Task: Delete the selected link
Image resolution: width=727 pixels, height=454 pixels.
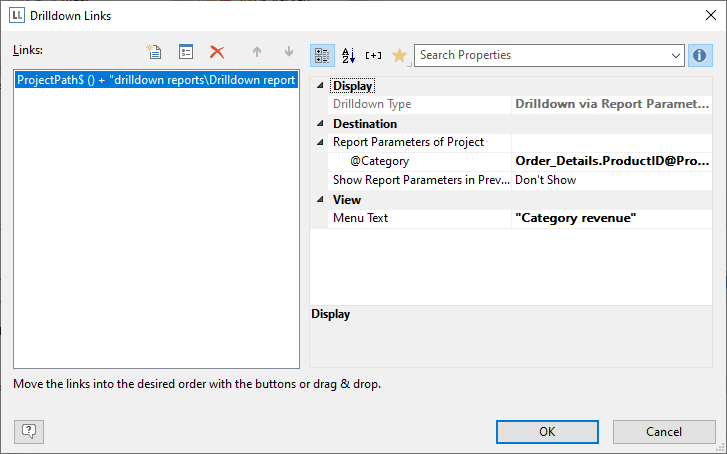Action: (217, 51)
